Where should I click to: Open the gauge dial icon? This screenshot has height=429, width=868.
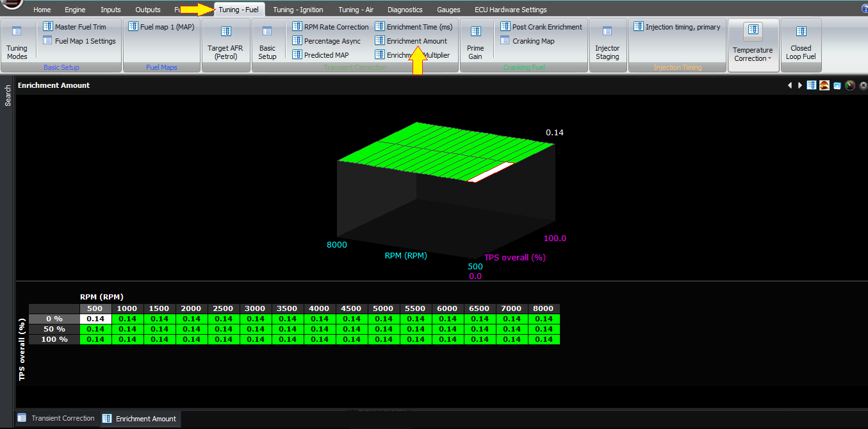(850, 85)
